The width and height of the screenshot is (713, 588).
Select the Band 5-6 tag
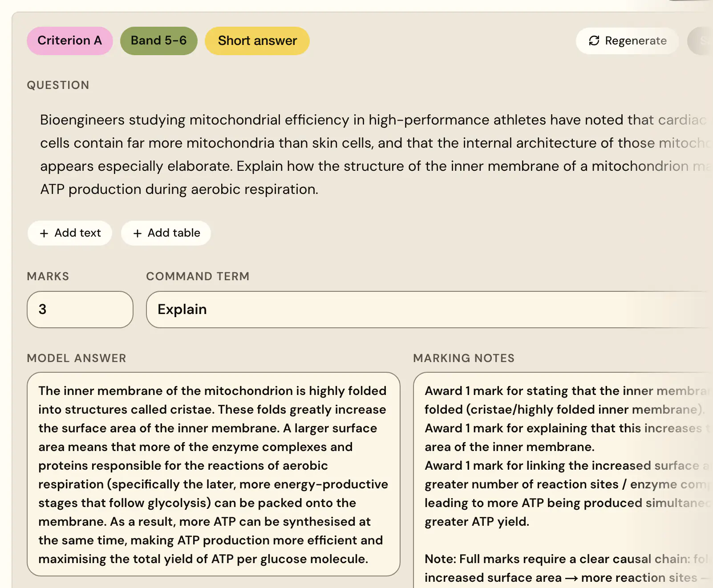pyautogui.click(x=159, y=40)
